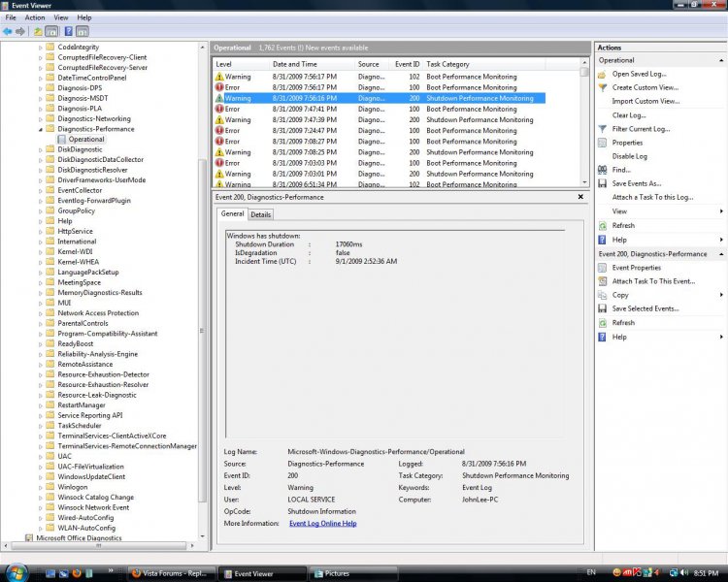Click Save Events As floppy icon
The image size is (728, 582).
[x=602, y=183]
